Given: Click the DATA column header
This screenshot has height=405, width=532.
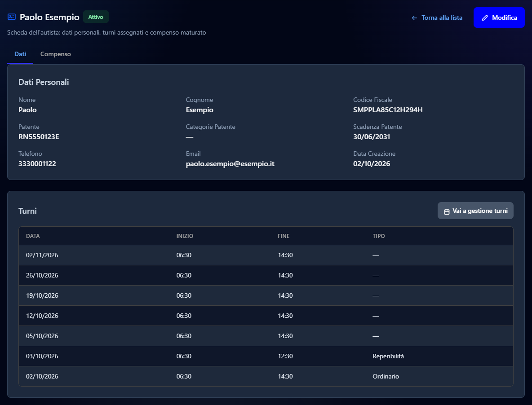Looking at the screenshot, I should tap(33, 236).
